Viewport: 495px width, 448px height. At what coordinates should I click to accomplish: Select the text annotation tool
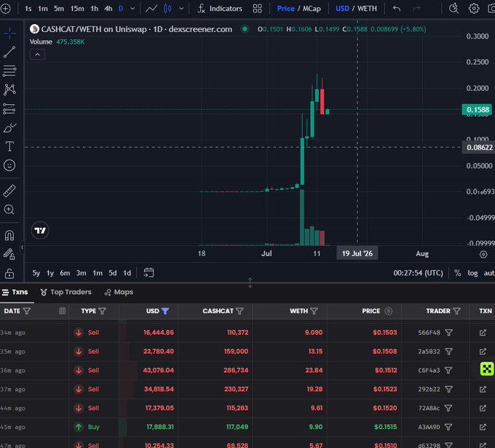pos(9,146)
